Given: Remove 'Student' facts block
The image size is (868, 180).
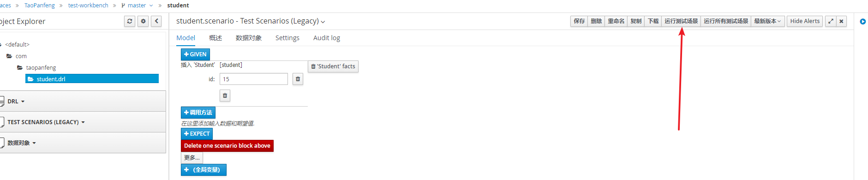Looking at the screenshot, I should (333, 66).
